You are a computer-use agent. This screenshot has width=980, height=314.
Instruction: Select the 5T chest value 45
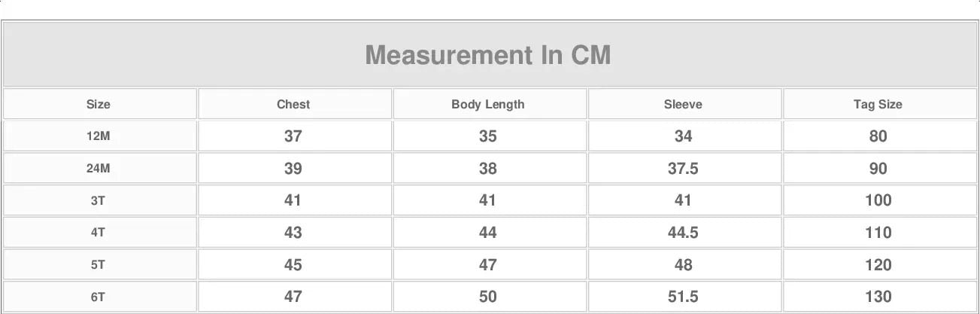293,265
